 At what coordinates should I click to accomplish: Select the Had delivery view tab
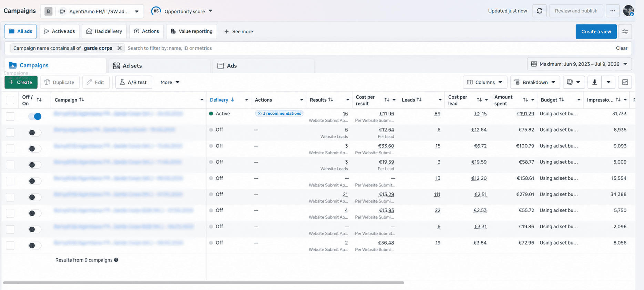104,31
